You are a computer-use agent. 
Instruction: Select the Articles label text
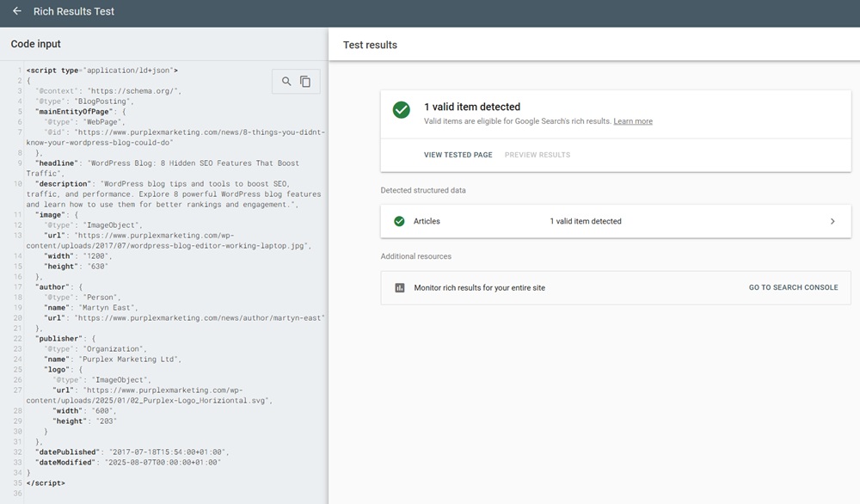pyautogui.click(x=427, y=221)
